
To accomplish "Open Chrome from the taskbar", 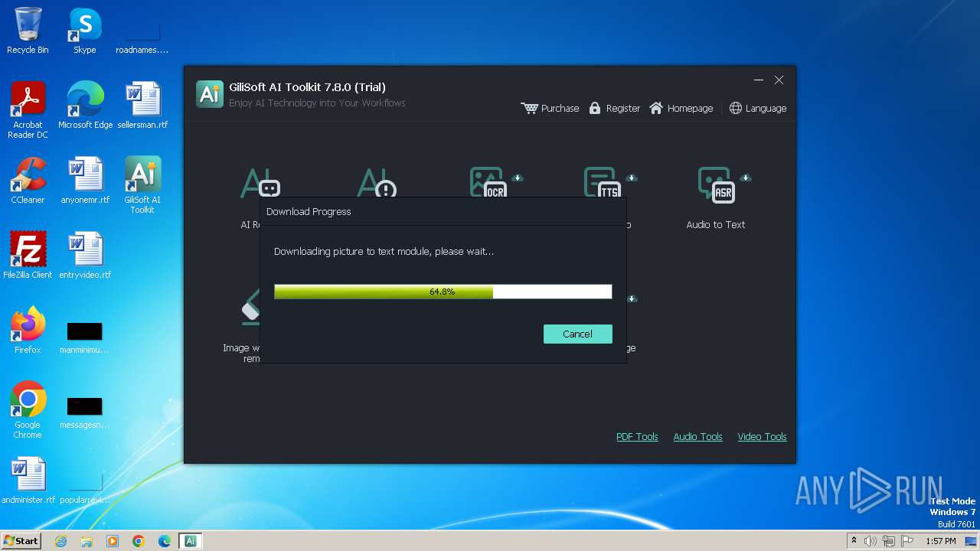I will point(139,541).
